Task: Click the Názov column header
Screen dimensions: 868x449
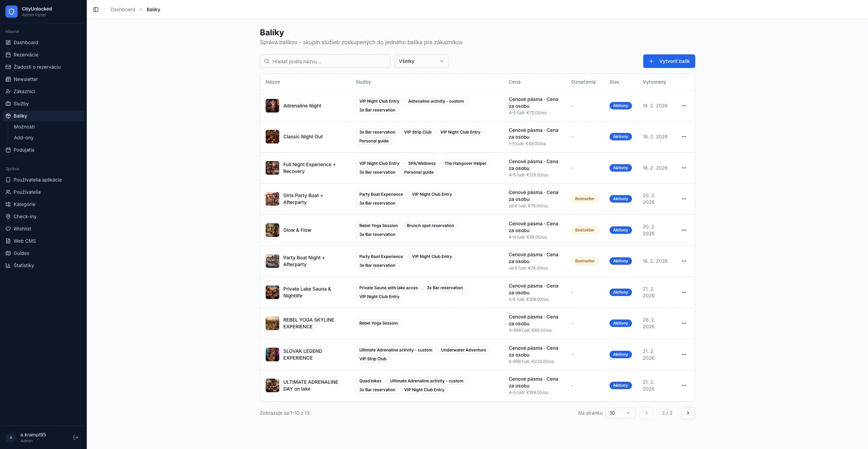Action: pyautogui.click(x=273, y=82)
